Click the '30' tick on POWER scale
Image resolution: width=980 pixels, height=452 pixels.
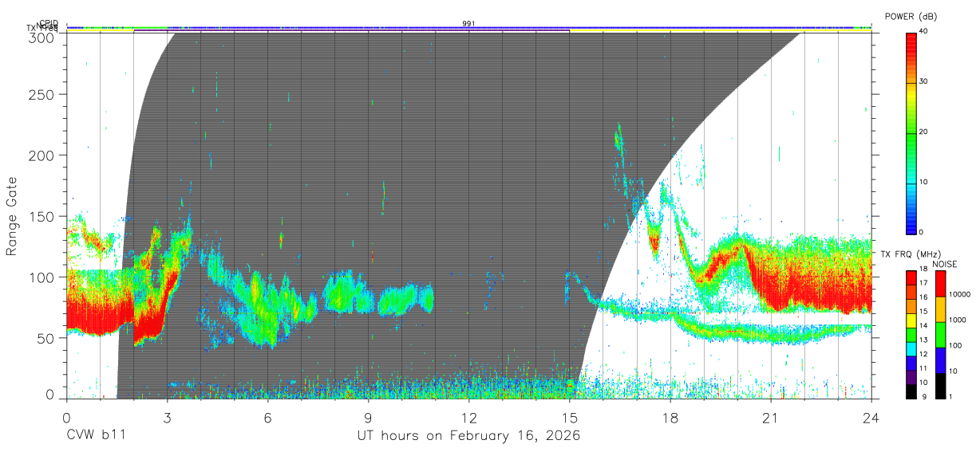tap(924, 82)
